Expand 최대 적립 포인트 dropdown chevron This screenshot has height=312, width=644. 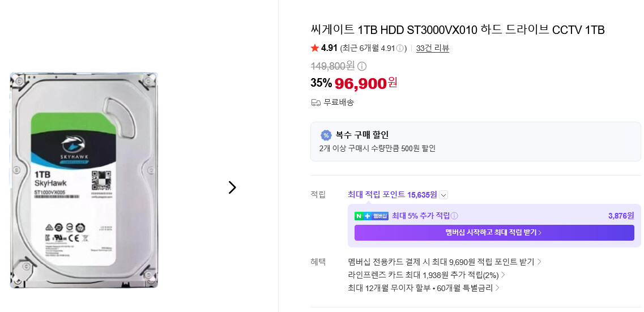point(443,195)
